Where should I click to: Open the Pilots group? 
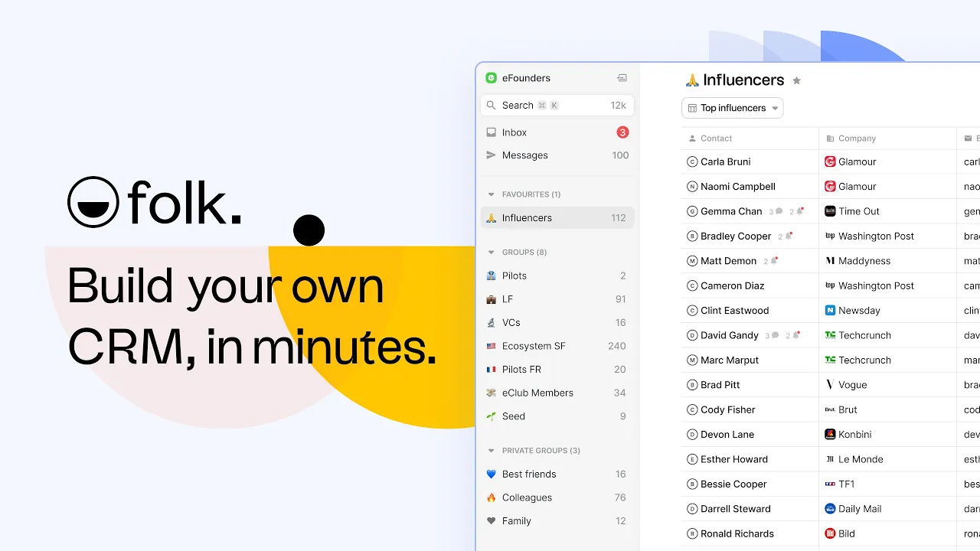click(x=557, y=275)
